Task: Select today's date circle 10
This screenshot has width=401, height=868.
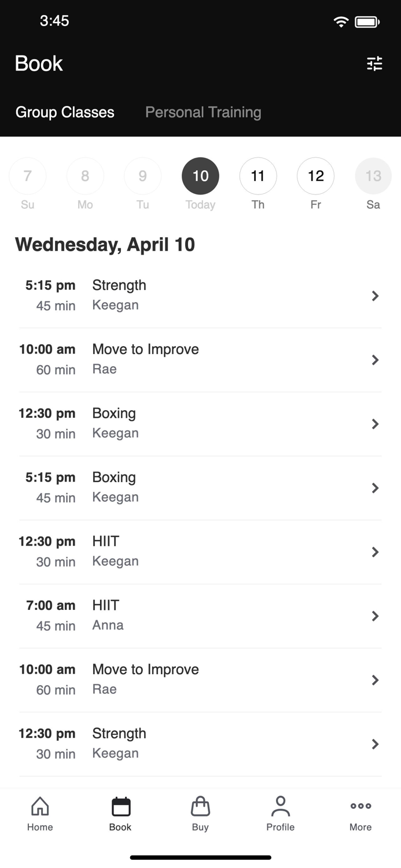Action: tap(200, 176)
